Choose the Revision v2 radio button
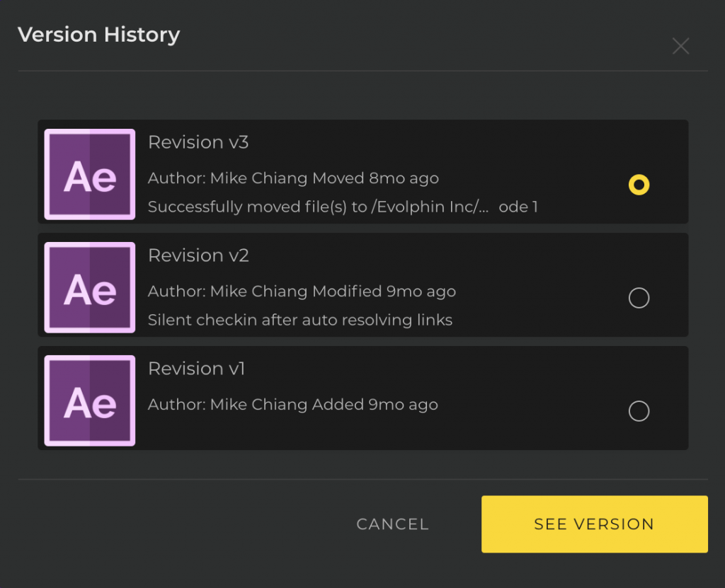The width and height of the screenshot is (725, 588). (x=639, y=299)
